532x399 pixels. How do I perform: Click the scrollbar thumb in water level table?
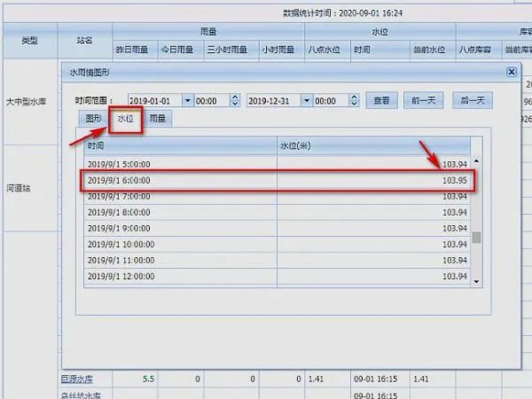click(476, 238)
